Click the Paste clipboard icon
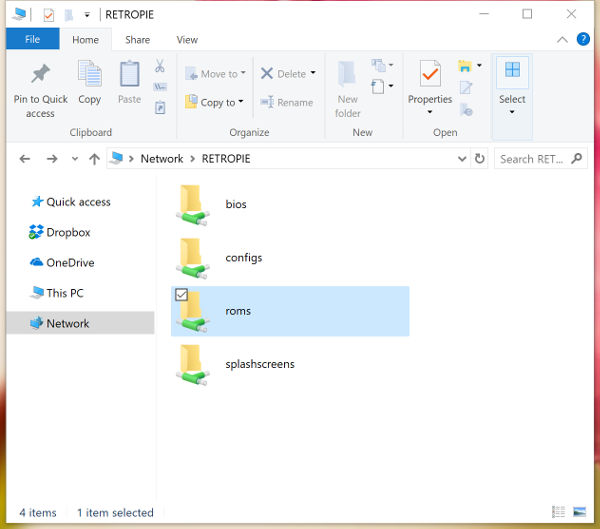600x529 pixels. point(129,73)
